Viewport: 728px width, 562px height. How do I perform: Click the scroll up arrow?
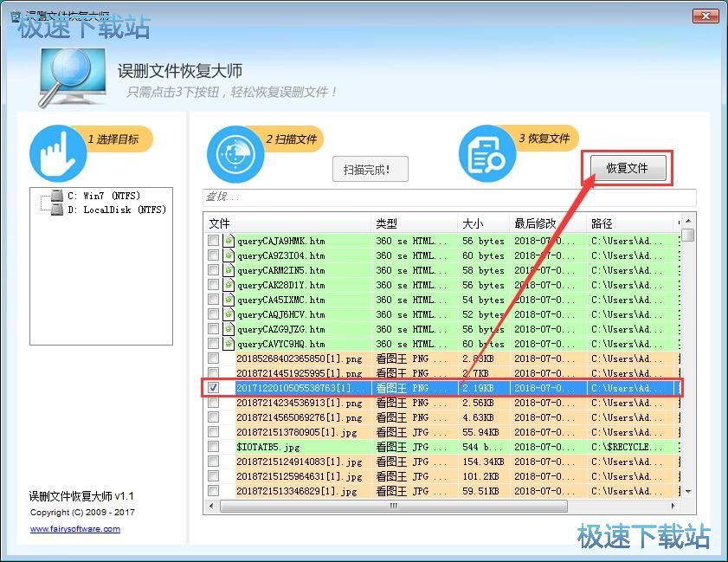tap(688, 221)
